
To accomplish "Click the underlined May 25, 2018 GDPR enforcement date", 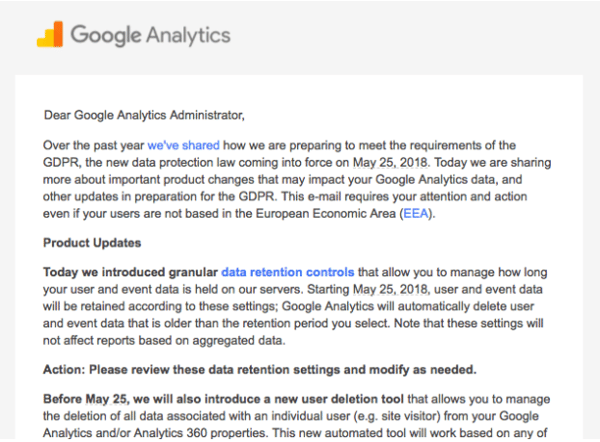I will 390,162.
